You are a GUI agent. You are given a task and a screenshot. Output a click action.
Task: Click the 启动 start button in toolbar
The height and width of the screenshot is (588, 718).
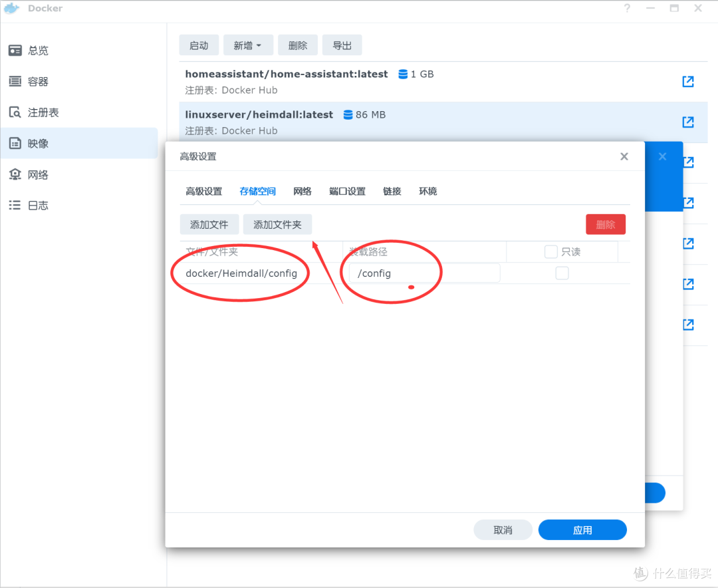point(199,45)
